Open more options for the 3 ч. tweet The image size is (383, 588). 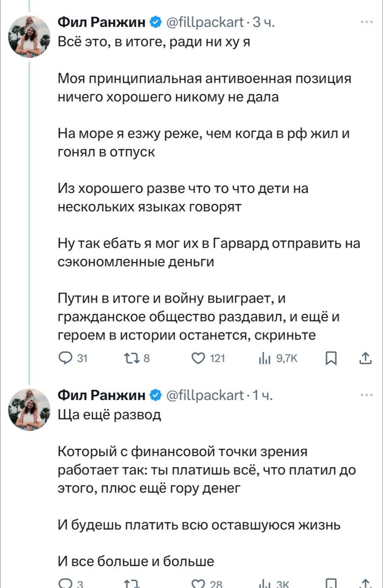pos(366,22)
